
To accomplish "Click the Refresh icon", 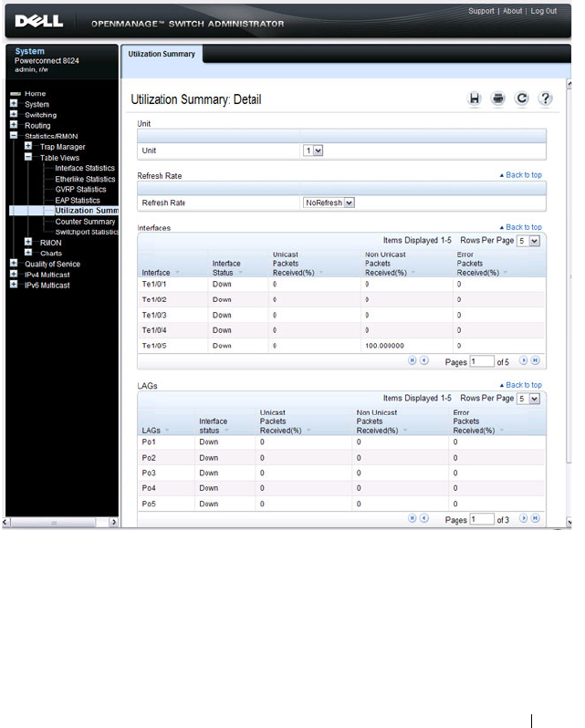I will pyautogui.click(x=522, y=99).
